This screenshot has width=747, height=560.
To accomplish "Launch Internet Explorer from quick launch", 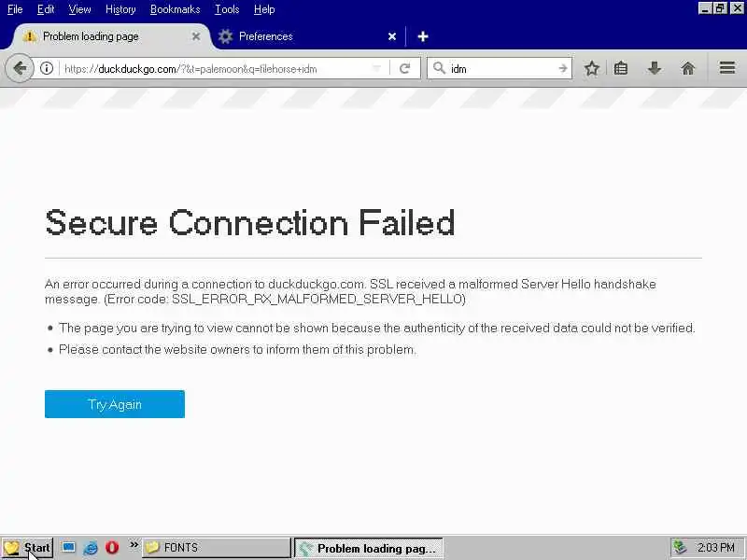I will [x=91, y=548].
